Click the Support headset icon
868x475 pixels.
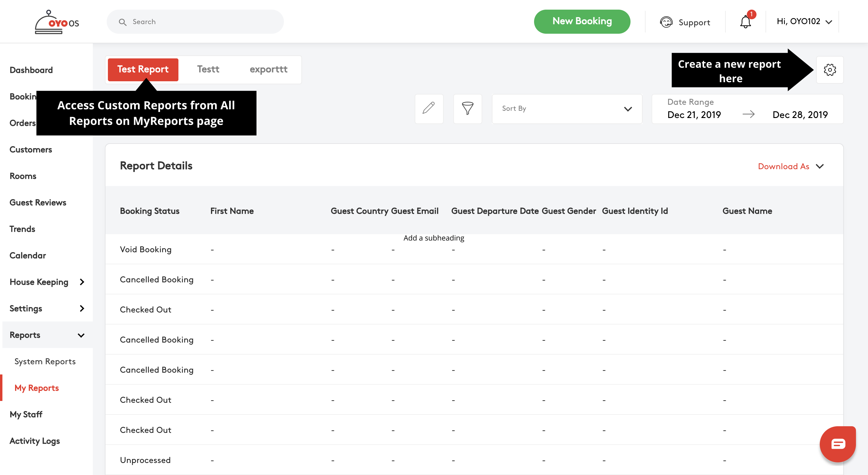(666, 22)
